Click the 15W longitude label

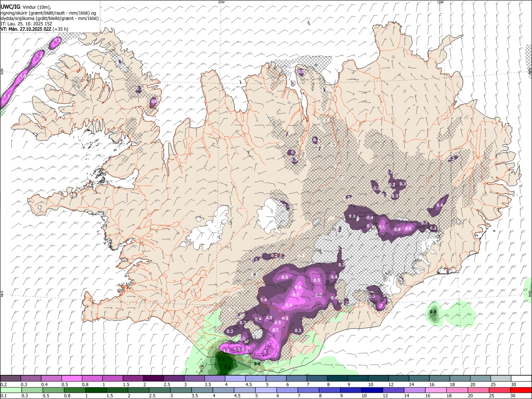(x=440, y=2)
